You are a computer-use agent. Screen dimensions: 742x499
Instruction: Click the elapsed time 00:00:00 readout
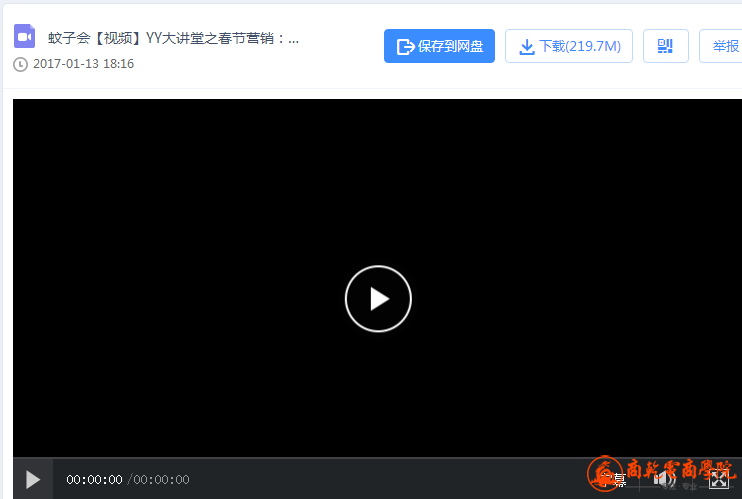tap(94, 480)
